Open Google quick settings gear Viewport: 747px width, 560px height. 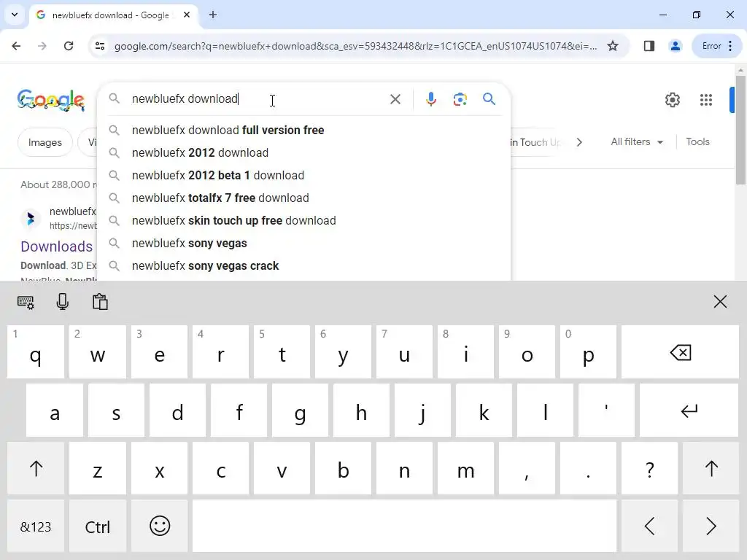click(672, 100)
